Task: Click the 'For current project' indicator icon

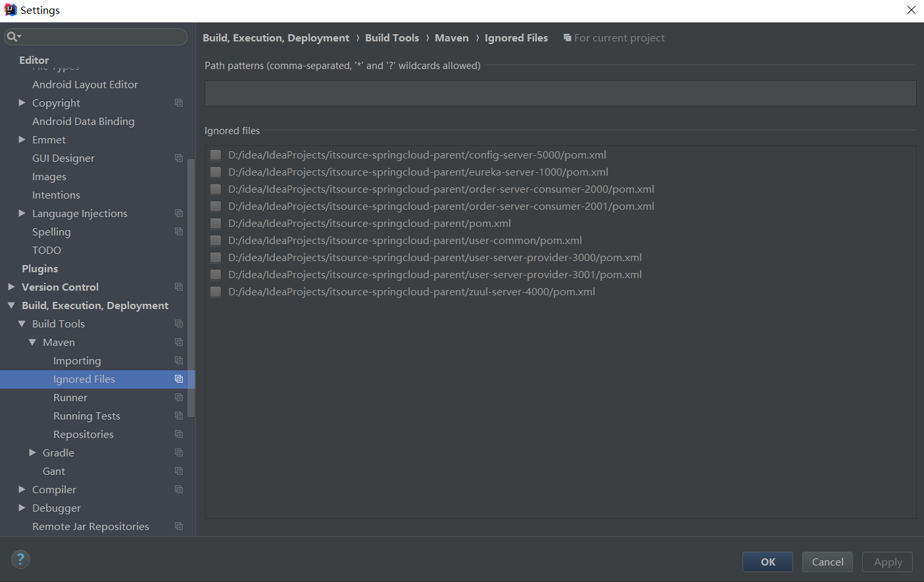Action: click(567, 37)
